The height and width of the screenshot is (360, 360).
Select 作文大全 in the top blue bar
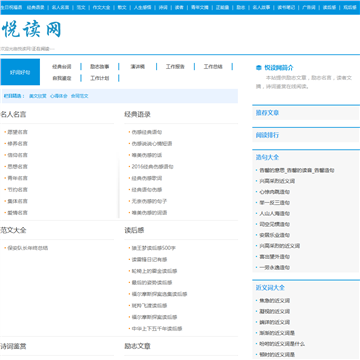coord(101,7)
